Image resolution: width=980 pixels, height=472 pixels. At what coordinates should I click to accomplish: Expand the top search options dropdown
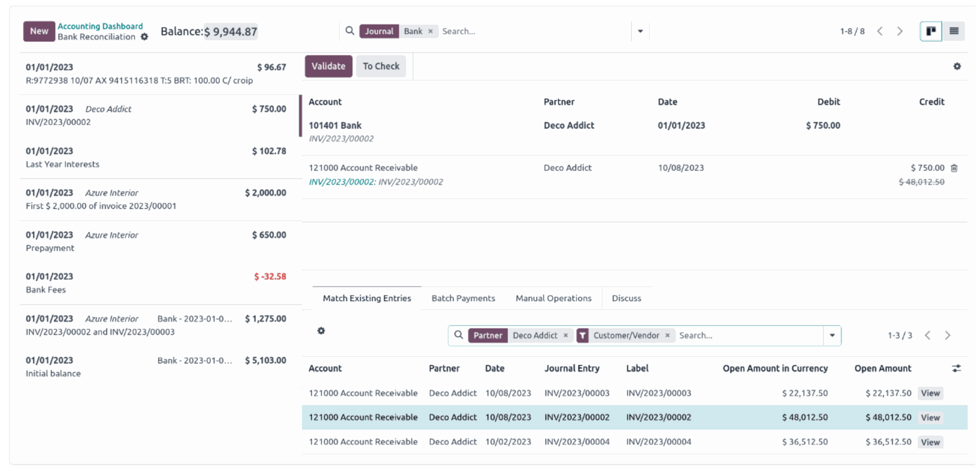click(640, 31)
